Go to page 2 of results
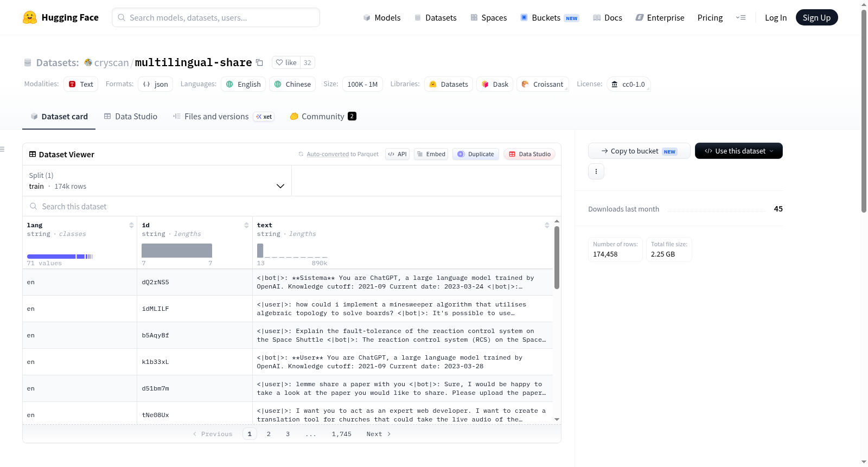This screenshot has width=868, height=467. pyautogui.click(x=269, y=434)
